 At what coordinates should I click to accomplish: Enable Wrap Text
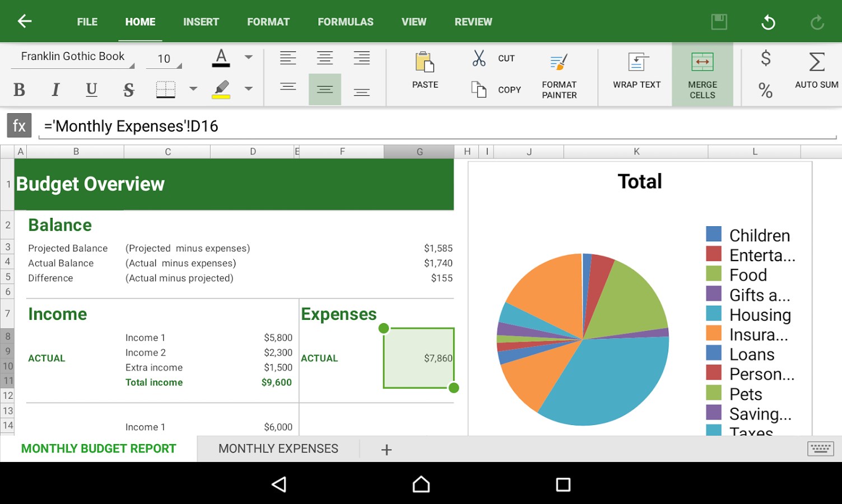pyautogui.click(x=636, y=73)
